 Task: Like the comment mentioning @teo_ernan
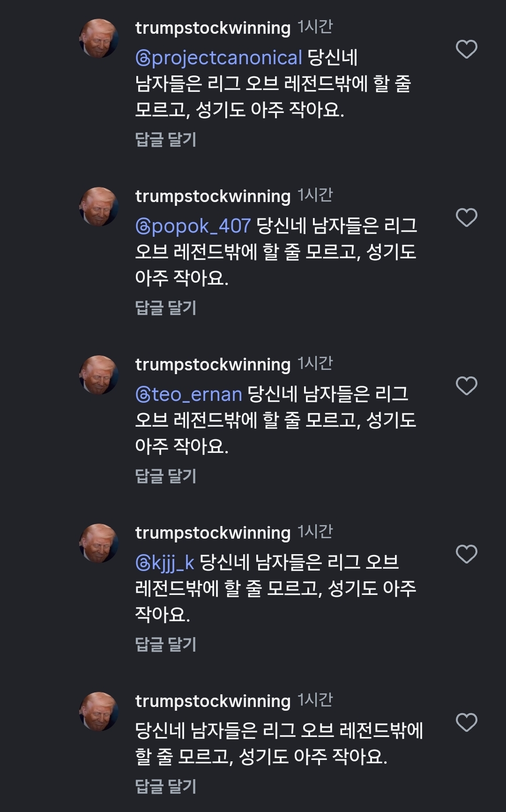[x=466, y=386]
